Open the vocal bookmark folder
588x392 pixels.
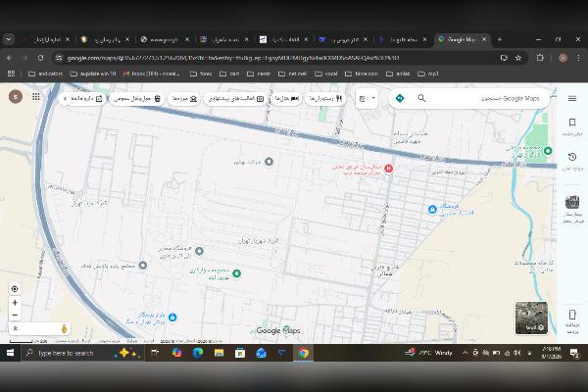pyautogui.click(x=326, y=73)
